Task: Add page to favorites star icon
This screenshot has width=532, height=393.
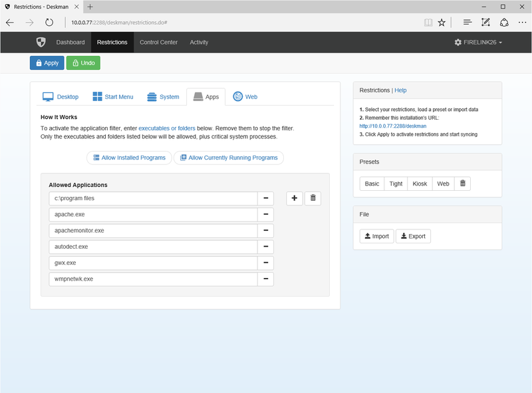Action: (x=442, y=23)
